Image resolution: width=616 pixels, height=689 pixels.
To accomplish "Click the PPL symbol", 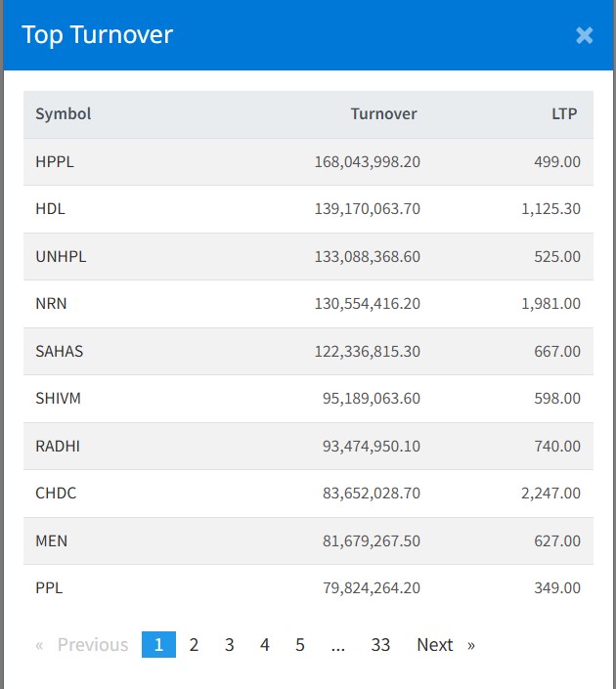I will point(49,588).
